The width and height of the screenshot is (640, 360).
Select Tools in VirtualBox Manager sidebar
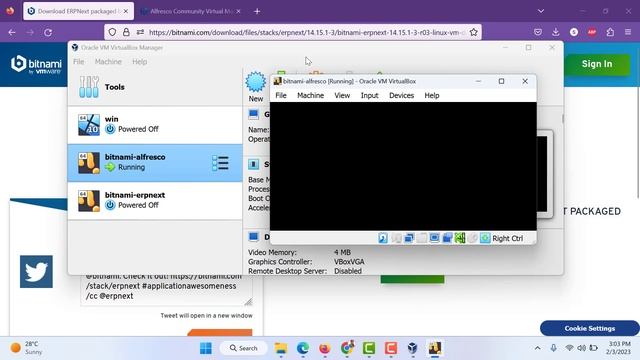(x=155, y=87)
